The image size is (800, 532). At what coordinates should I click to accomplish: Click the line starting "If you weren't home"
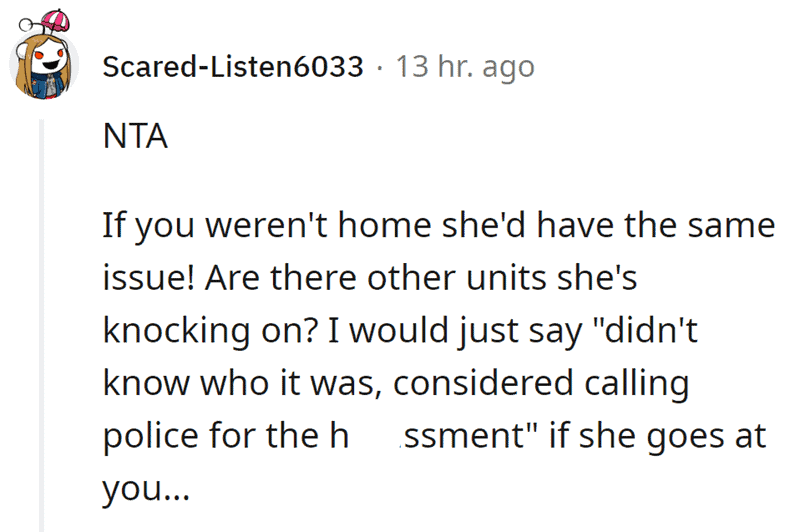pos(439,225)
